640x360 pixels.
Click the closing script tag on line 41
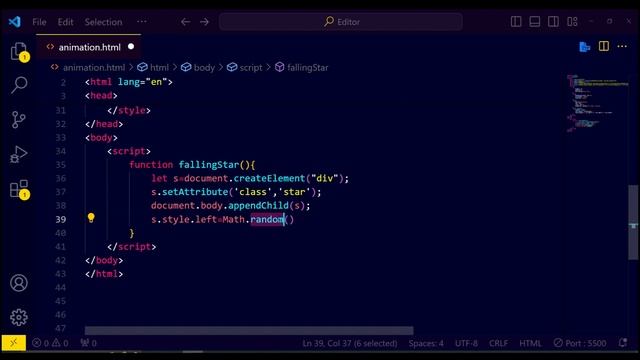click(x=131, y=247)
